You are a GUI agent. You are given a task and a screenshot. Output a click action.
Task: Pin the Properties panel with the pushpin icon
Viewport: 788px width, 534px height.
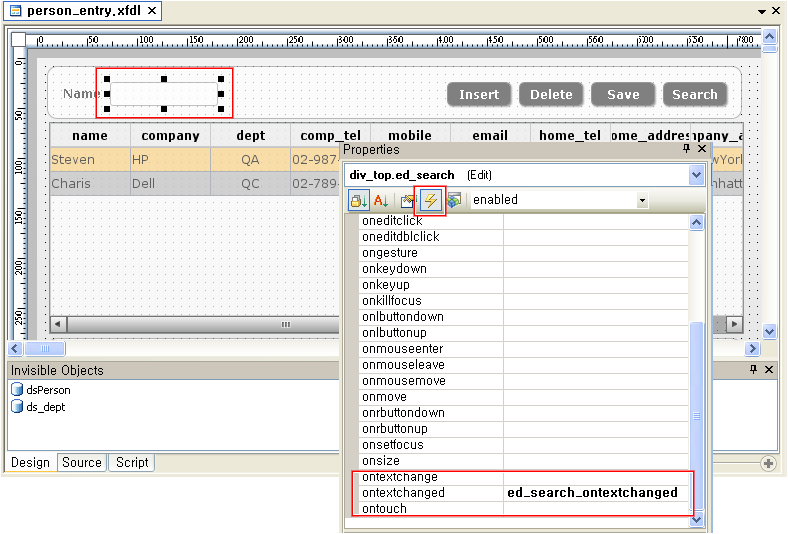[x=686, y=149]
